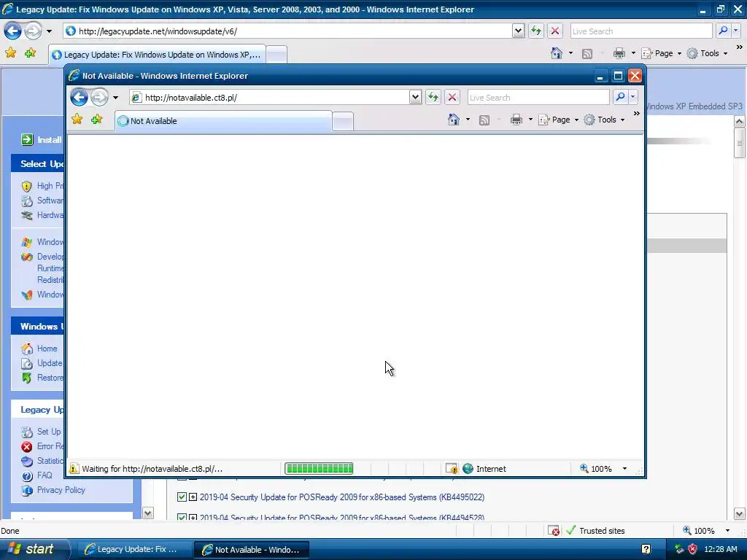Open Set Up link in Legacy Update sidebar
This screenshot has width=747, height=560.
49,432
